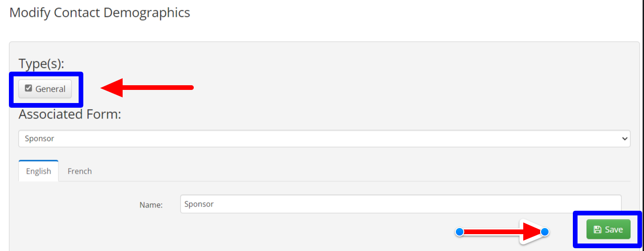Click the Sponsor value in Associated Form
The height and width of the screenshot is (251, 644).
pyautogui.click(x=40, y=139)
